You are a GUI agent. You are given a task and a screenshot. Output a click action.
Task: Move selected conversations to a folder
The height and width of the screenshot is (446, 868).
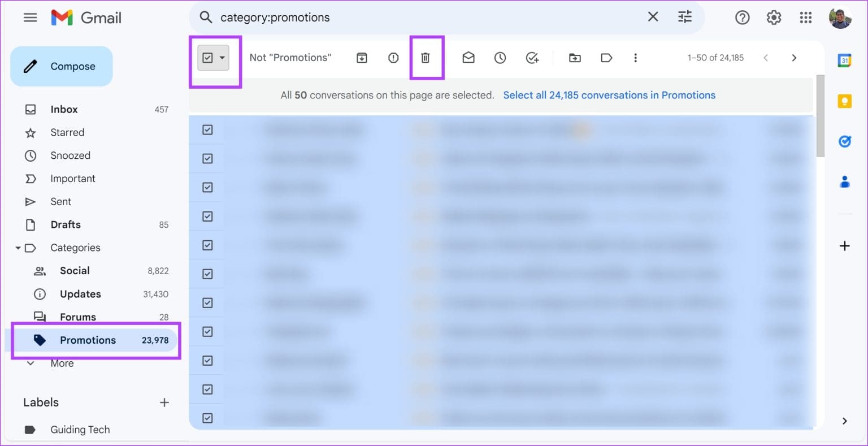575,57
